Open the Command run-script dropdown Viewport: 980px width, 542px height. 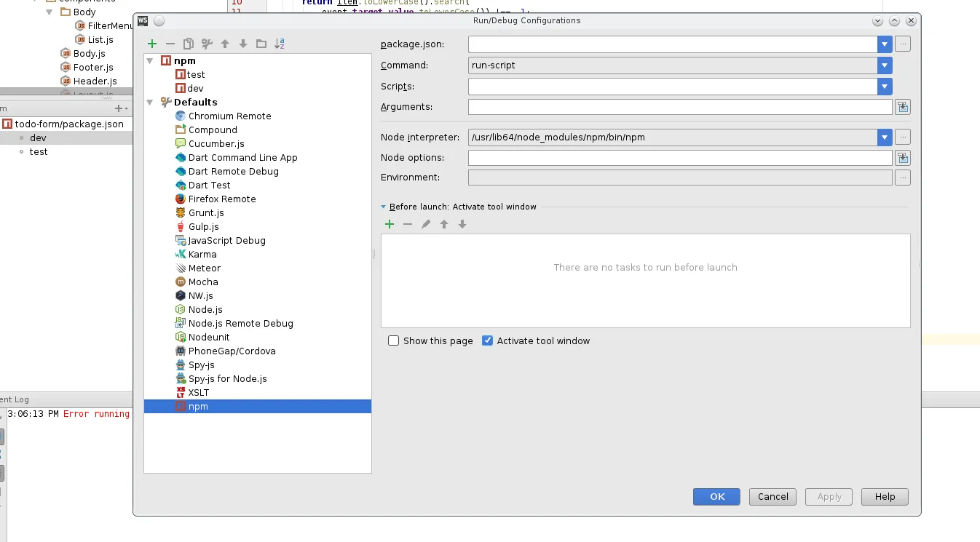pos(885,65)
